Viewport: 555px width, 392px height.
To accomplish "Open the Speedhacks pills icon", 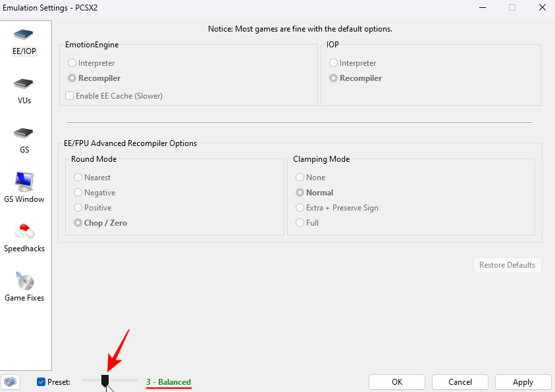I will [x=24, y=231].
